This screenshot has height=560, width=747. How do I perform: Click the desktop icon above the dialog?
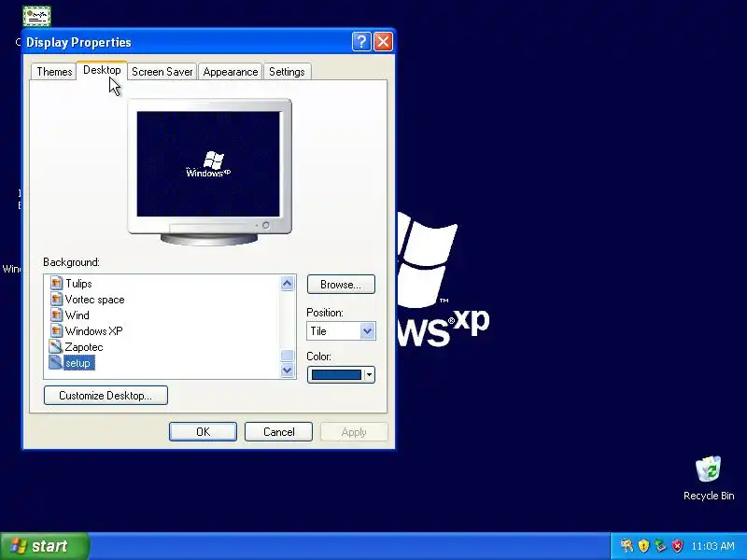click(36, 16)
